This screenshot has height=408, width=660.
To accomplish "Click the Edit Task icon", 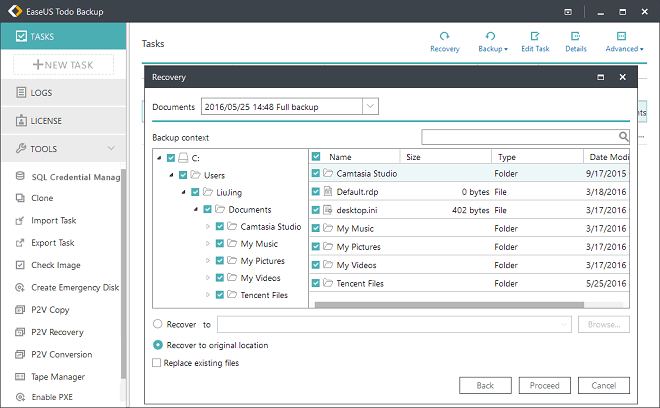I will [535, 37].
